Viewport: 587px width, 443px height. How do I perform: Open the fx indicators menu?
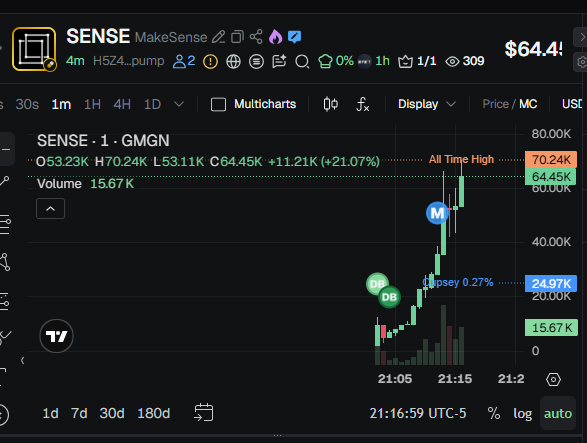point(362,104)
